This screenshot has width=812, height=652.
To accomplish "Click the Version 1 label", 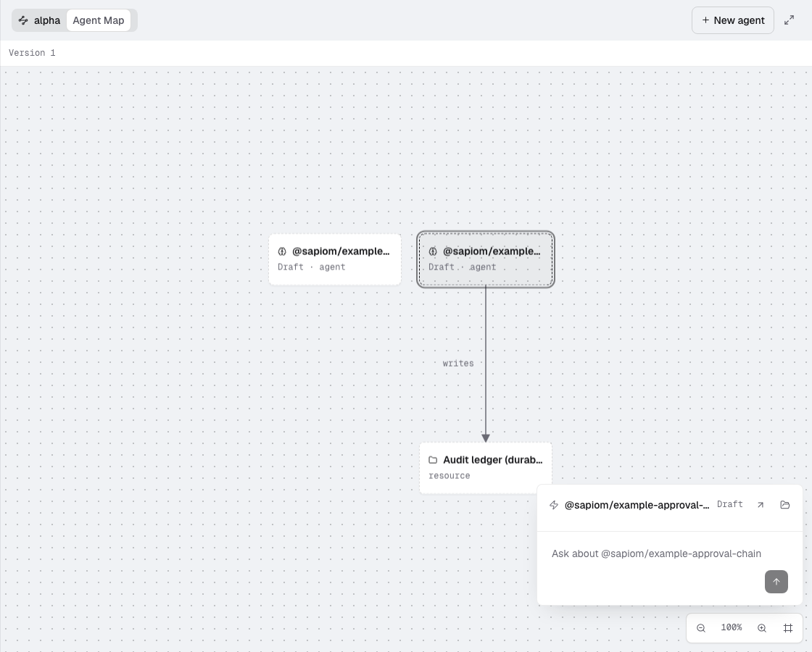I will click(x=32, y=53).
